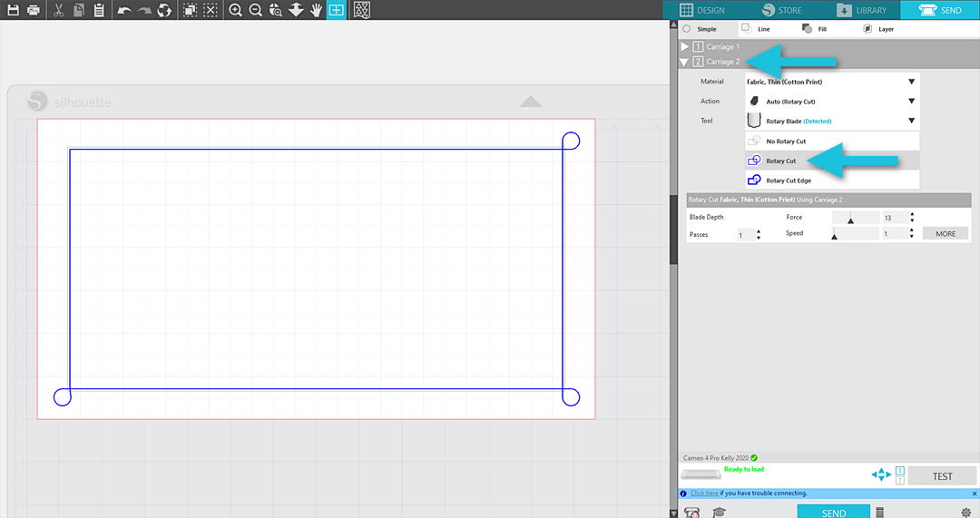Viewport: 980px width, 518px height.
Task: Toggle carriage 2 box beside TEST
Action: (x=899, y=481)
